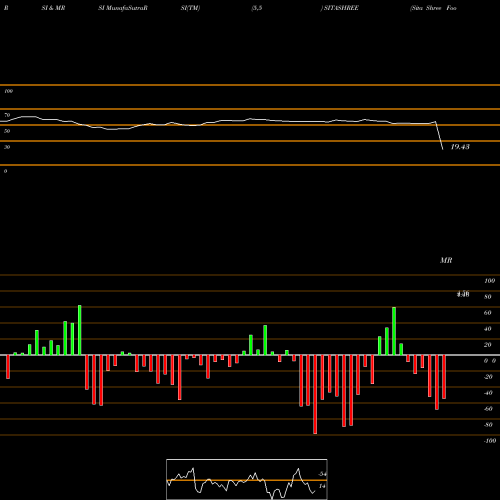Viewport: 500px width, 500px height.
Task: Click the tall green bar reaching 60 on right
Action: click(x=394, y=331)
